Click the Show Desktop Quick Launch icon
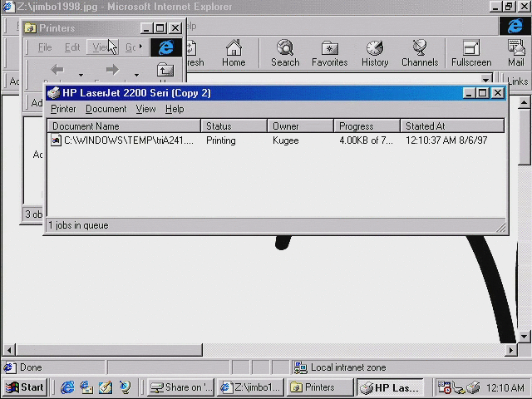 click(x=106, y=387)
